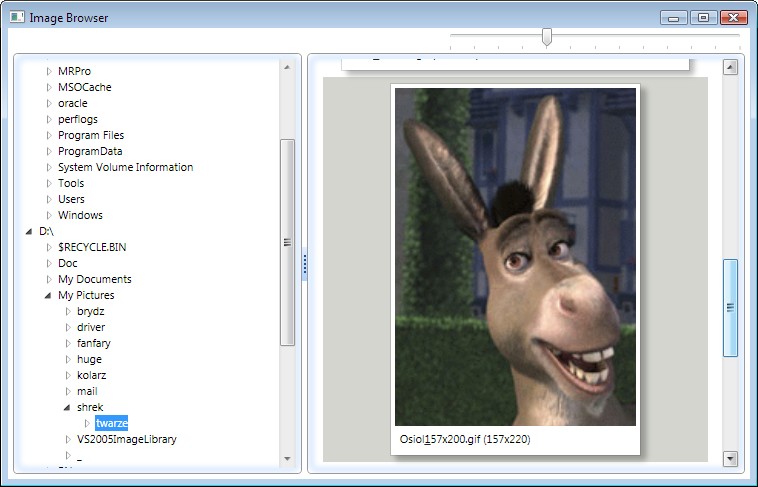
Task: Click the image pane scrollbar thumb
Action: (x=730, y=308)
